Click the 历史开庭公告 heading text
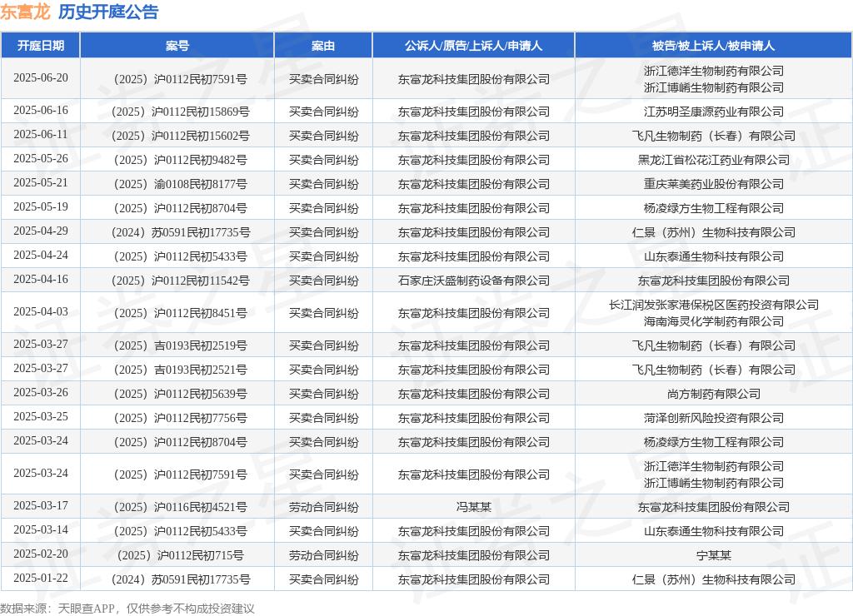853x616 pixels. pyautogui.click(x=108, y=12)
